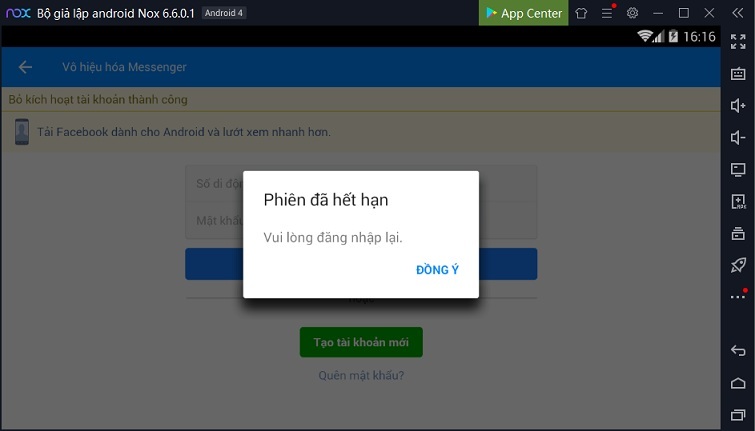This screenshot has height=431, width=755.
Task: Increase volume using speaker plus icon
Action: point(738,105)
